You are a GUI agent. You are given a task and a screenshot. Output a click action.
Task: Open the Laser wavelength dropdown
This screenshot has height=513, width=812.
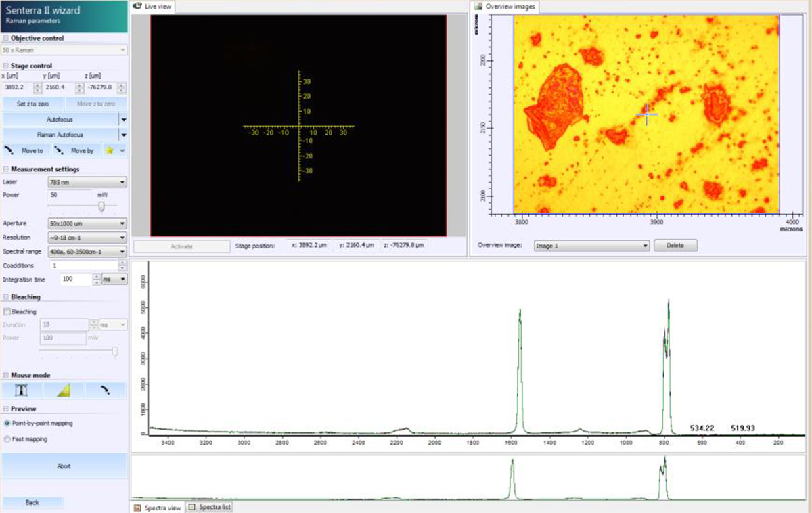click(x=87, y=182)
